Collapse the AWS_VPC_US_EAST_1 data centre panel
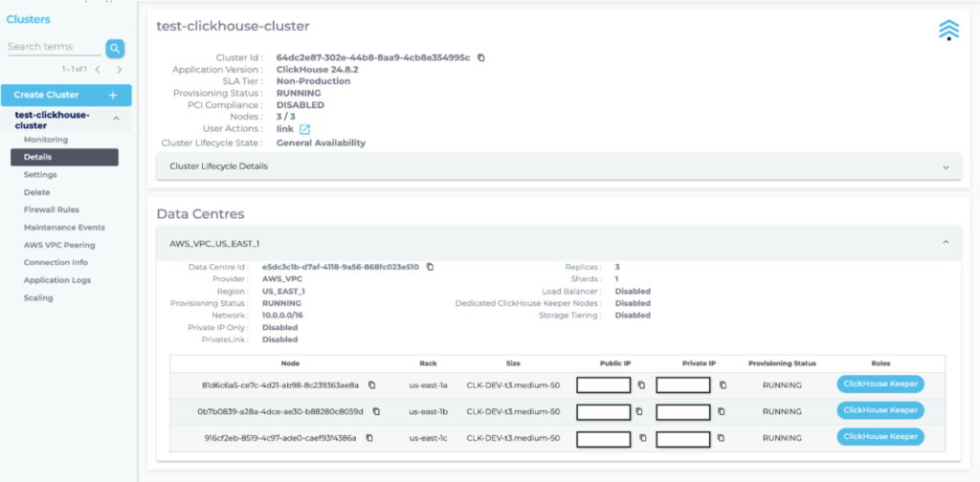The image size is (980, 482). 946,243
